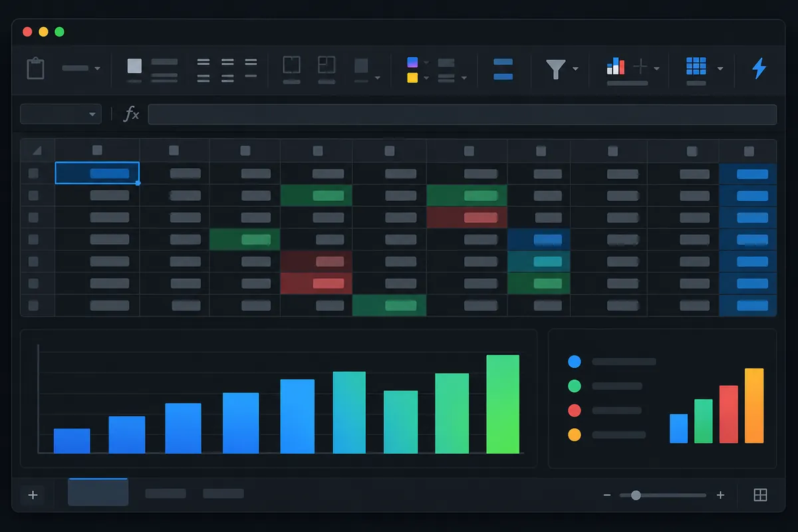
Task: Select the active first sheet tab
Action: [98, 492]
